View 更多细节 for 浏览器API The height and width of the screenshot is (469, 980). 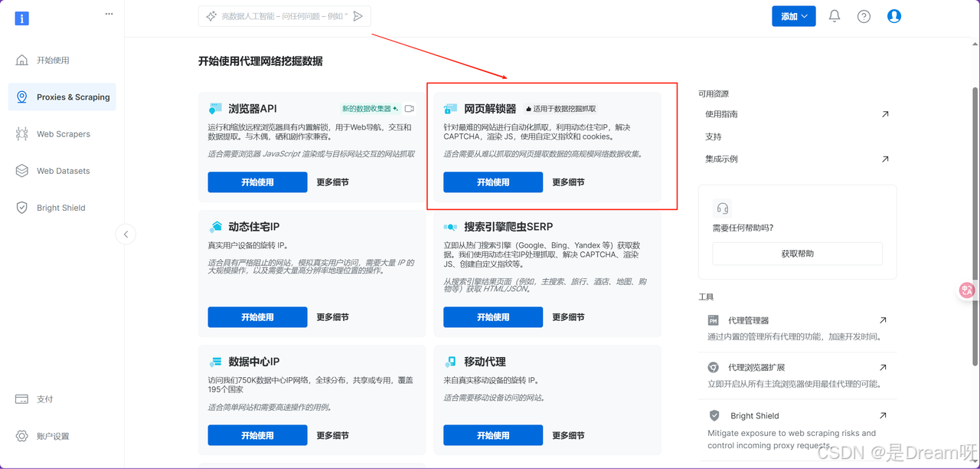click(333, 182)
